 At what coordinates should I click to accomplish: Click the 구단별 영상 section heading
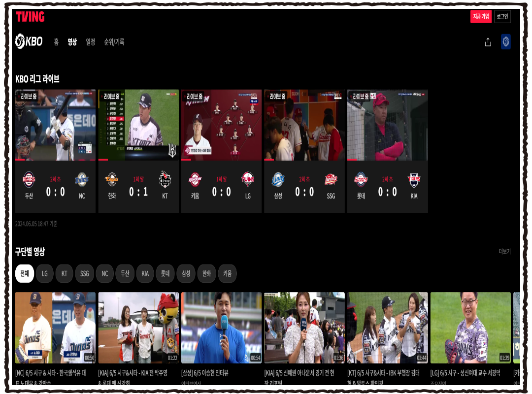click(30, 252)
